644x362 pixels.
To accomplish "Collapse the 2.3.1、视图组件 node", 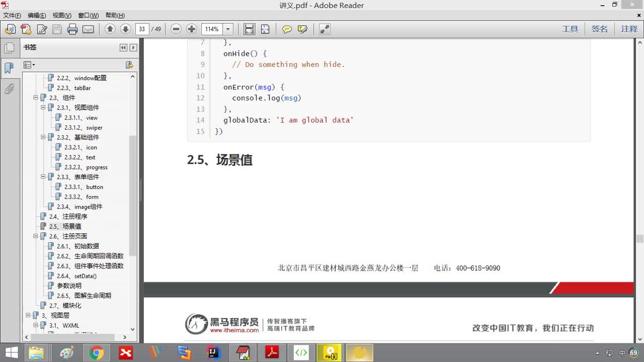I will click(x=43, y=108).
